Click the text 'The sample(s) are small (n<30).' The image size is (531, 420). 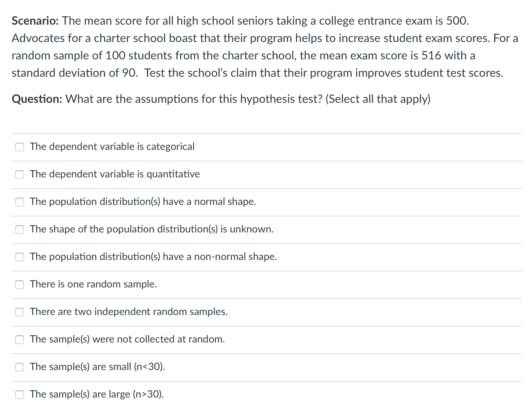[x=98, y=367]
